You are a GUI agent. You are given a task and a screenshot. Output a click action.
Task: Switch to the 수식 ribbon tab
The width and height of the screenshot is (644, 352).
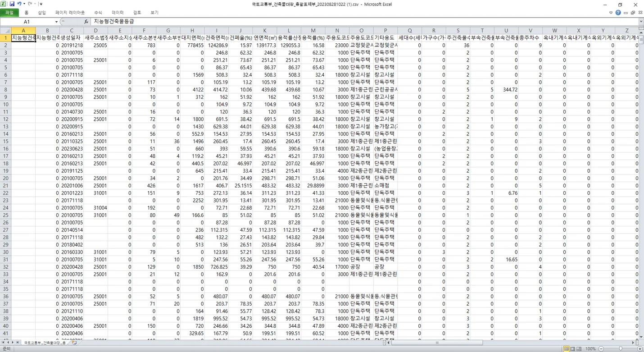click(x=98, y=13)
